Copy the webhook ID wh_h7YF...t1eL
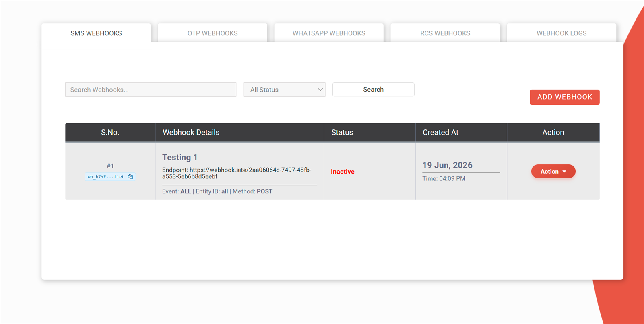 click(130, 177)
